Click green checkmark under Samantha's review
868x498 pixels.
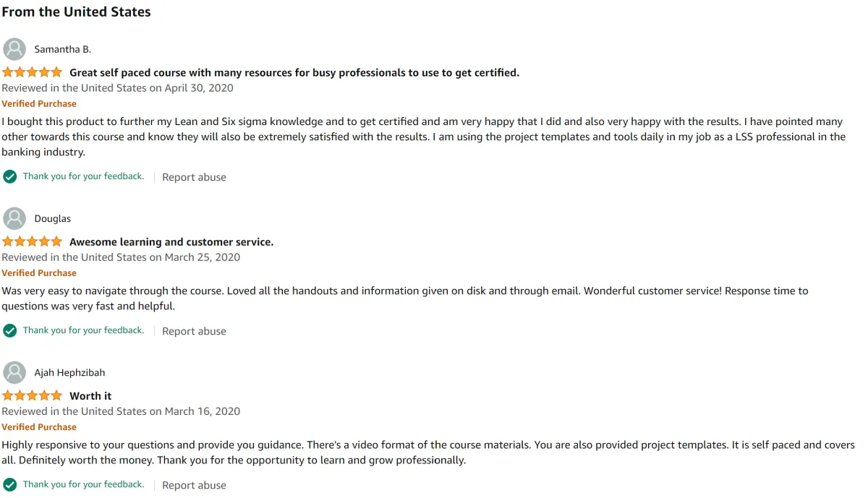[10, 176]
